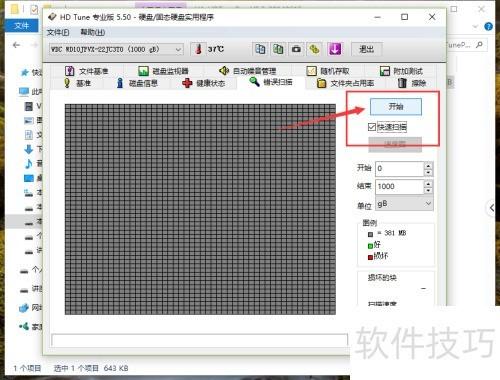The image size is (500, 380).
Task: Click the camera save screenshot icon
Action: pyautogui.click(x=296, y=49)
